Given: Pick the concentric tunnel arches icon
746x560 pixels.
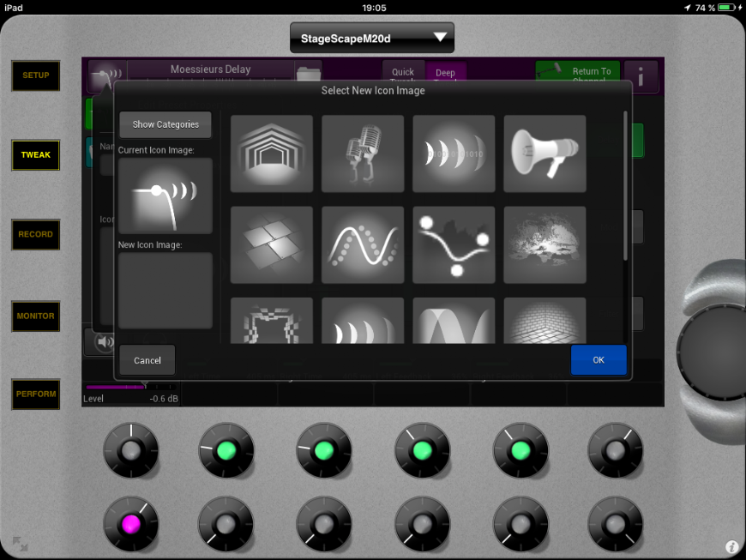Looking at the screenshot, I should [272, 154].
